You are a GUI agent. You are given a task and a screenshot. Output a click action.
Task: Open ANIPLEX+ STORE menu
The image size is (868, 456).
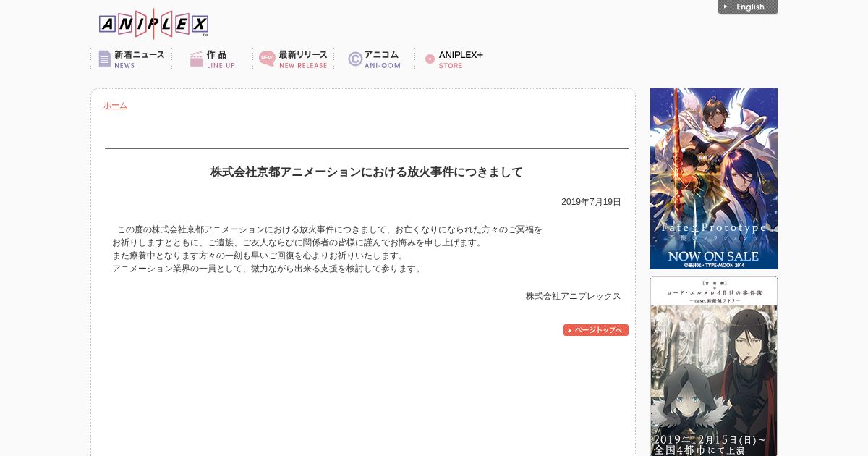pyautogui.click(x=454, y=59)
